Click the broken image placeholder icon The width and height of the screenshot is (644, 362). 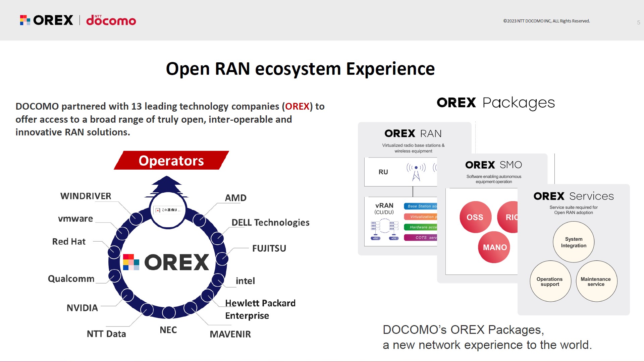coord(158,210)
